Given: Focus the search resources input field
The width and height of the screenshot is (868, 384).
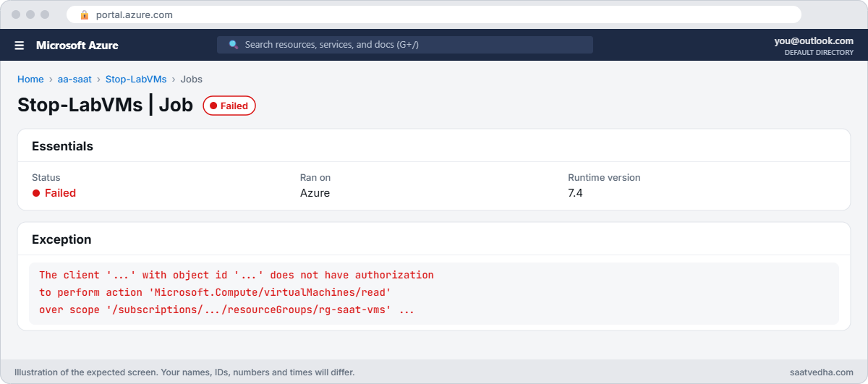Looking at the screenshot, I should click(405, 45).
